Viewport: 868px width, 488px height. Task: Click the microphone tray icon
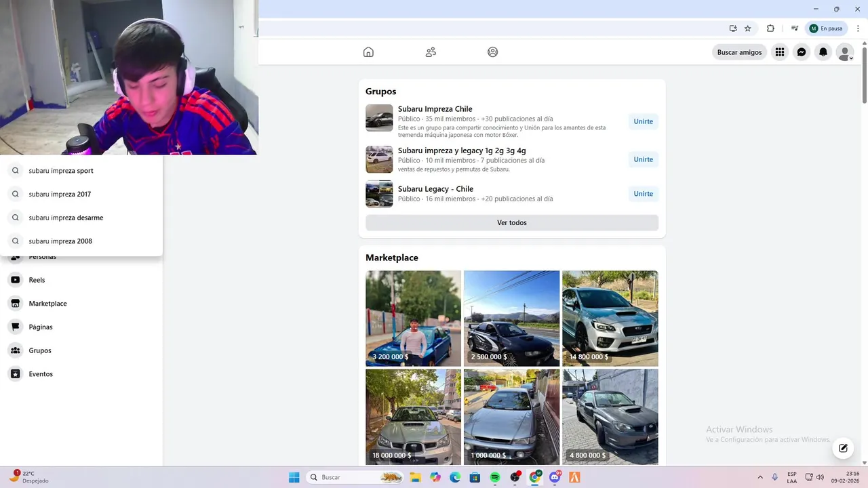tap(775, 477)
